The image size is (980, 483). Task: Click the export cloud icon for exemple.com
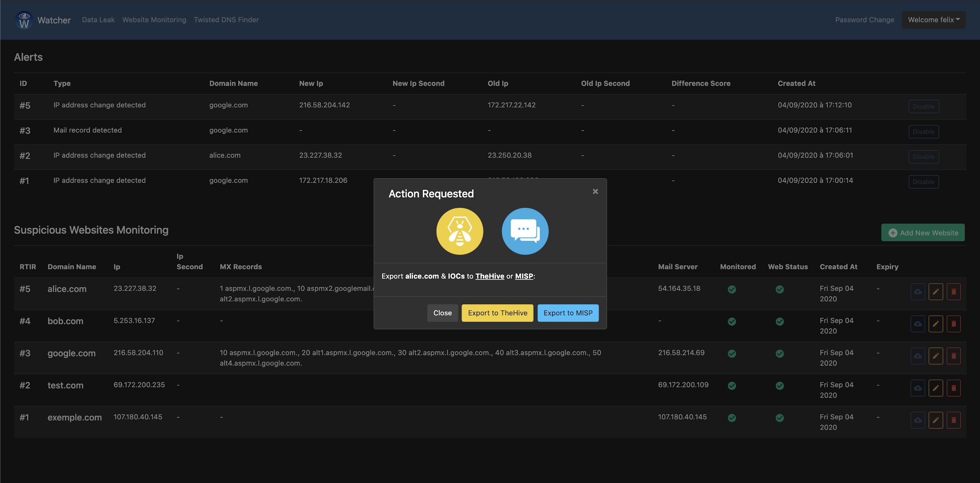tap(918, 420)
